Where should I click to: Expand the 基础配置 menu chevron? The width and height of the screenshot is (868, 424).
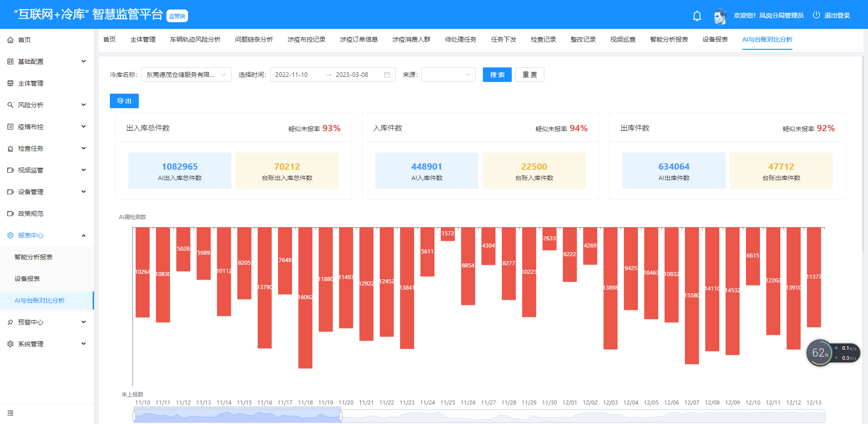(x=84, y=62)
